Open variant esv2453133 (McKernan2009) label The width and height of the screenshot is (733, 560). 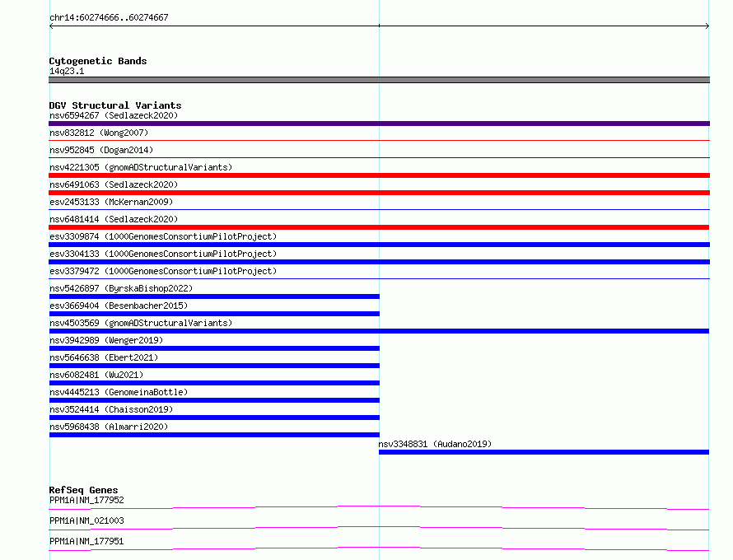pos(111,202)
